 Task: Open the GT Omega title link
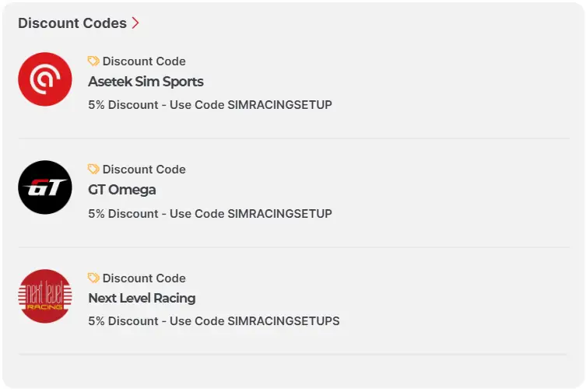click(121, 190)
